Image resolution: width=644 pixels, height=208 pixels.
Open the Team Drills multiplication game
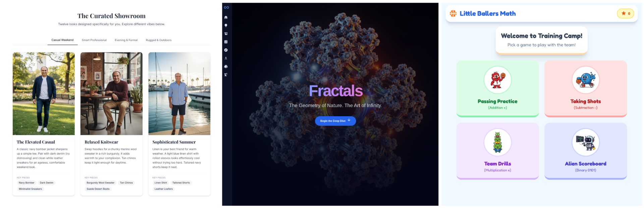(x=497, y=151)
